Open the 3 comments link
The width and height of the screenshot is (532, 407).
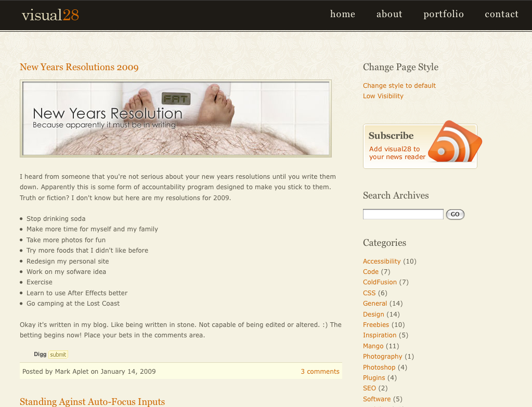320,371
